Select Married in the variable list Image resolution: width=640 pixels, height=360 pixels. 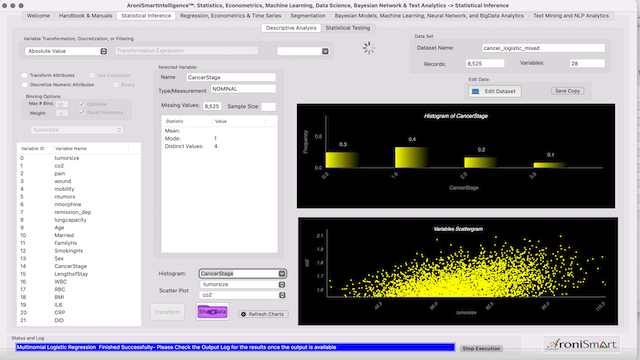pos(79,236)
